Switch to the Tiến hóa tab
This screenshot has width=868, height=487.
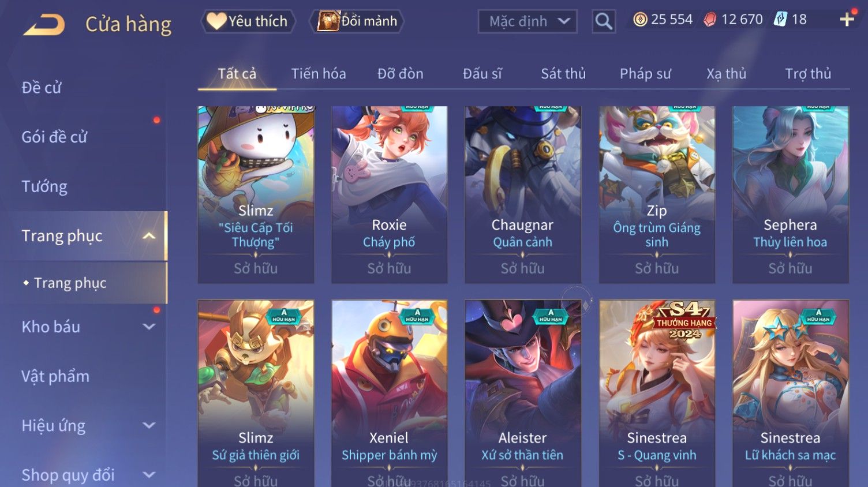click(x=319, y=74)
